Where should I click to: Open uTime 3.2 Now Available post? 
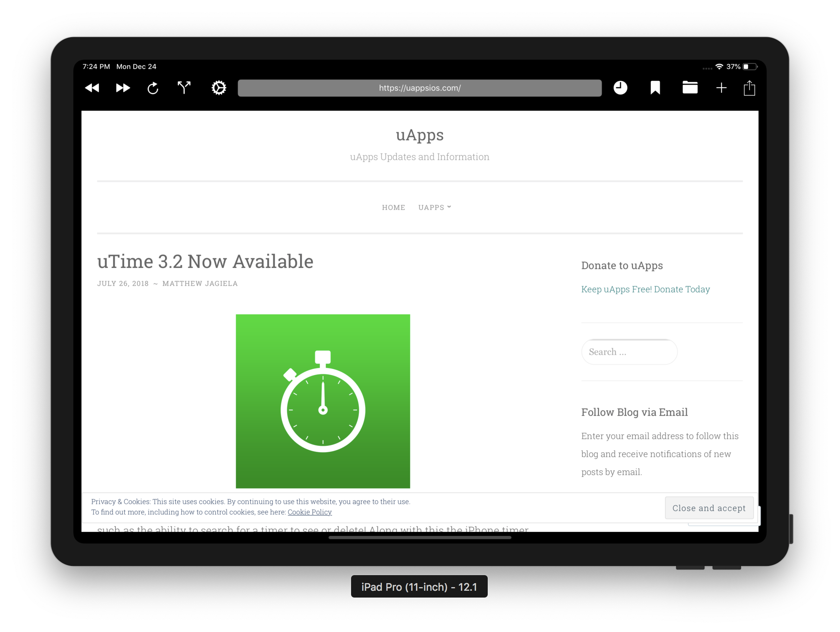(x=205, y=262)
